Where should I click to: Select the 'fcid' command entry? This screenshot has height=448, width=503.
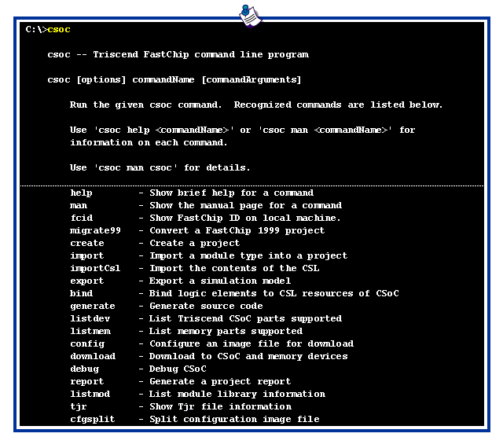pyautogui.click(x=81, y=218)
